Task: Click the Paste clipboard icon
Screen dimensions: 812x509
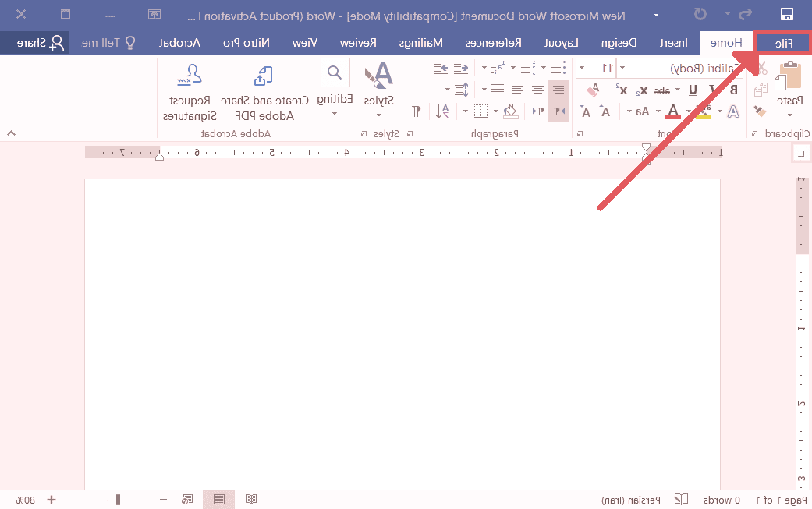Action: pyautogui.click(x=789, y=78)
